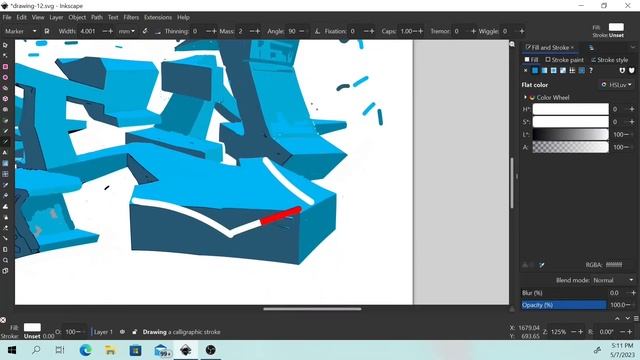Open the dock panel chevron menu

633,48
